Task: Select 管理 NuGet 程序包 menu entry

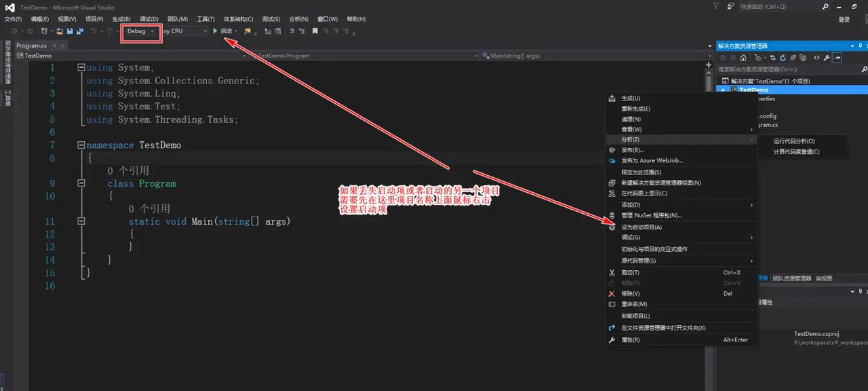Action: [x=651, y=215]
